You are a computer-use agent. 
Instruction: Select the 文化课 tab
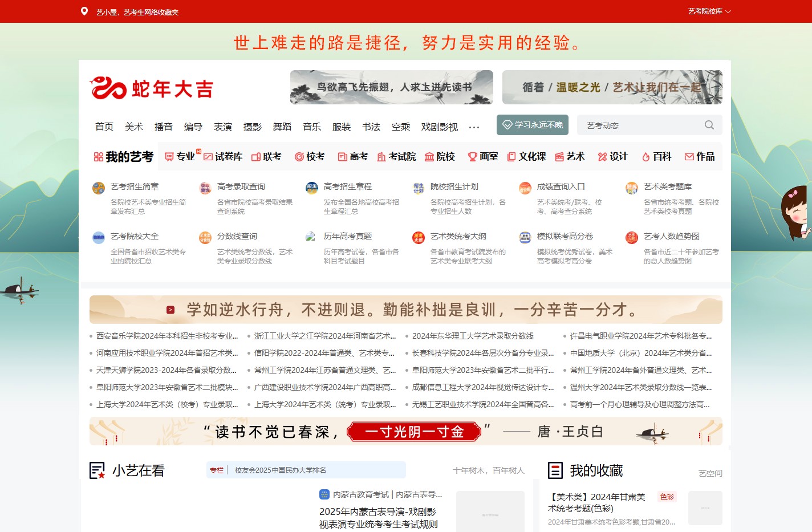pyautogui.click(x=527, y=156)
